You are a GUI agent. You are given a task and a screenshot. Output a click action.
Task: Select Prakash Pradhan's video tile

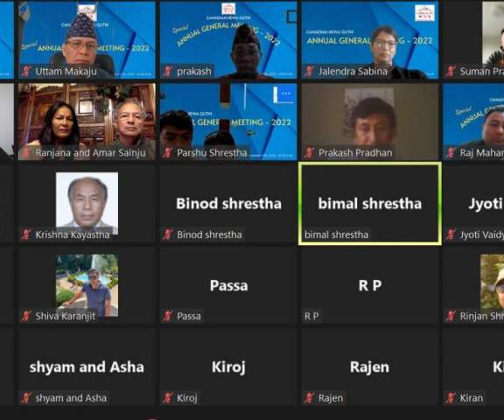(x=370, y=122)
